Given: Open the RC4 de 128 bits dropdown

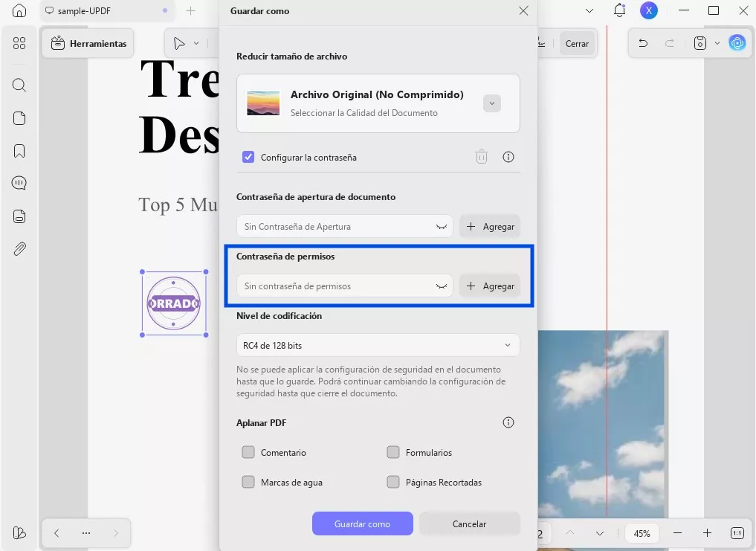Looking at the screenshot, I should pyautogui.click(x=378, y=345).
